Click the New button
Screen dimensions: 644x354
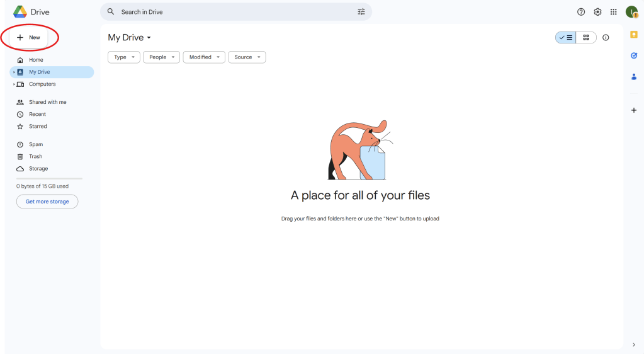pyautogui.click(x=29, y=38)
